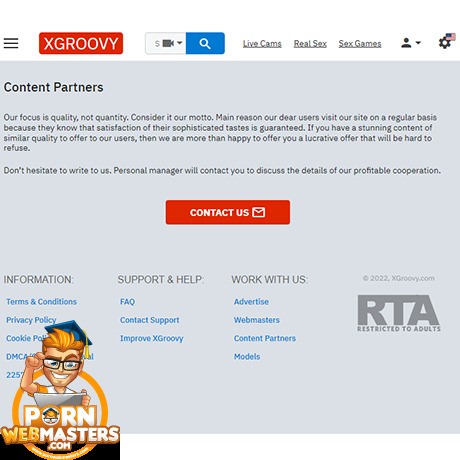Click the XGROOVY logo
This screenshot has width=460, height=460.
[81, 43]
